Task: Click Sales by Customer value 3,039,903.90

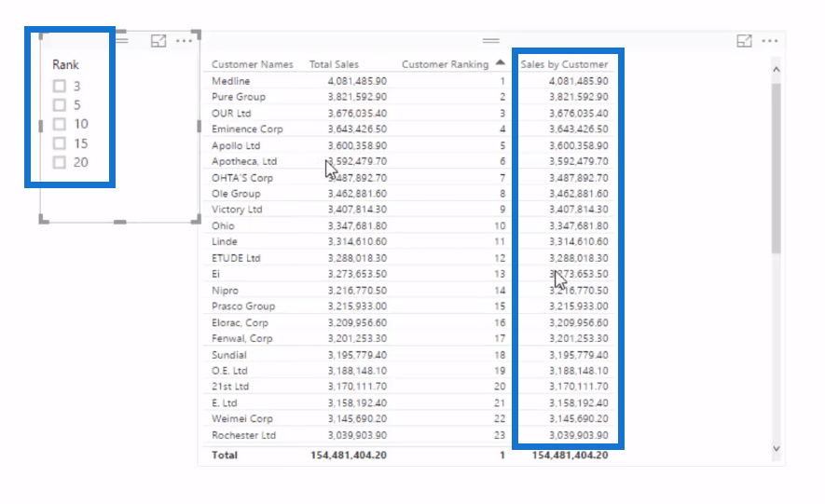Action: (578, 435)
